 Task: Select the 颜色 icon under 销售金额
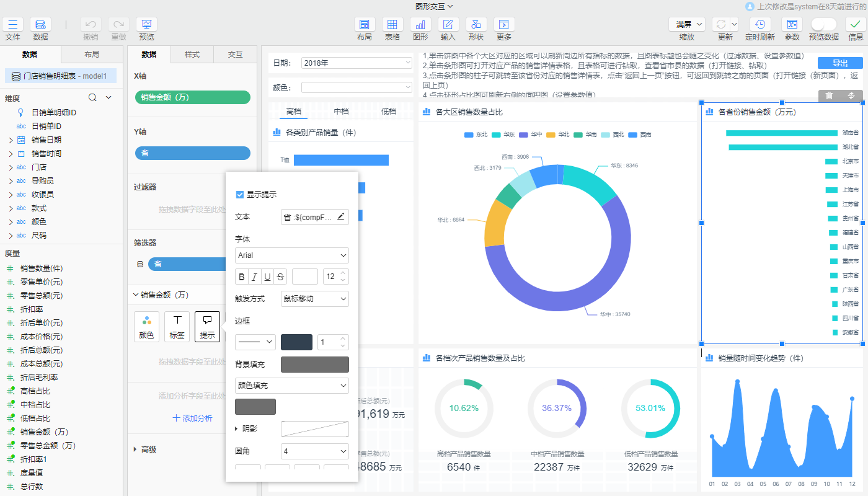pyautogui.click(x=146, y=326)
